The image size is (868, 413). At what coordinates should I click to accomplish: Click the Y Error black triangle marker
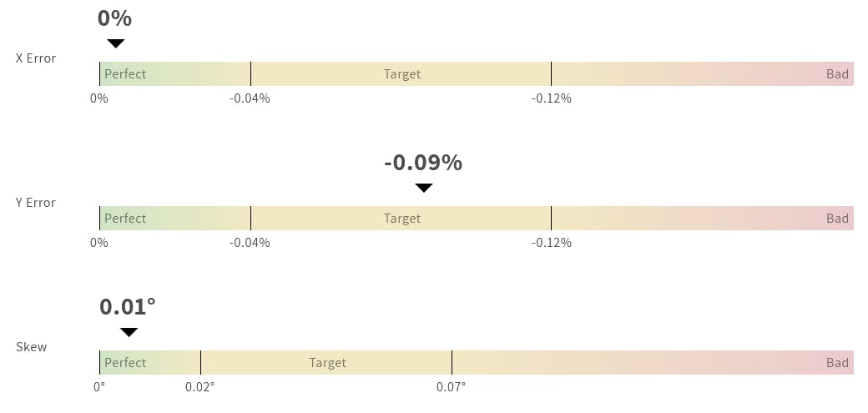[x=424, y=188]
